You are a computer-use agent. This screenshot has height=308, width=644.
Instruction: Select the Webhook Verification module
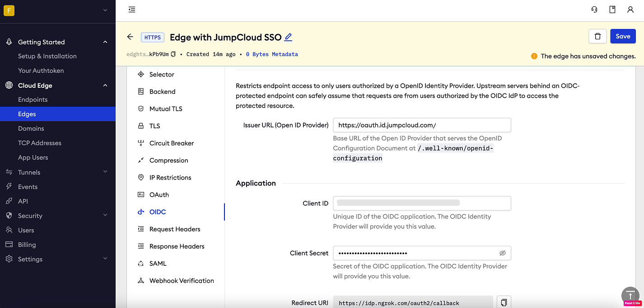tap(182, 280)
